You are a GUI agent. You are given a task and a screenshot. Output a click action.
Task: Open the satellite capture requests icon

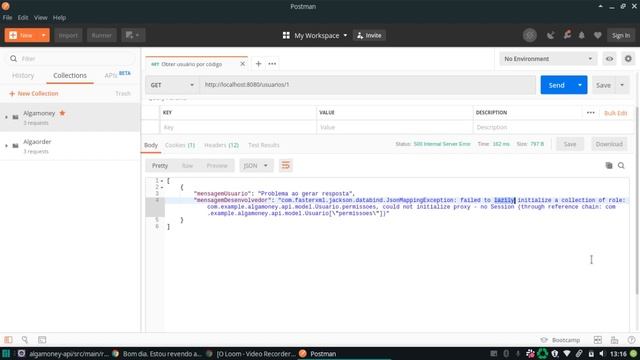point(551,36)
